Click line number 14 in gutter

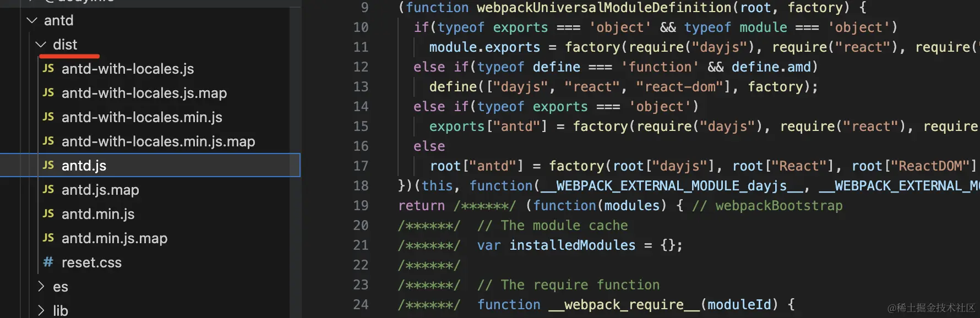[x=361, y=107]
